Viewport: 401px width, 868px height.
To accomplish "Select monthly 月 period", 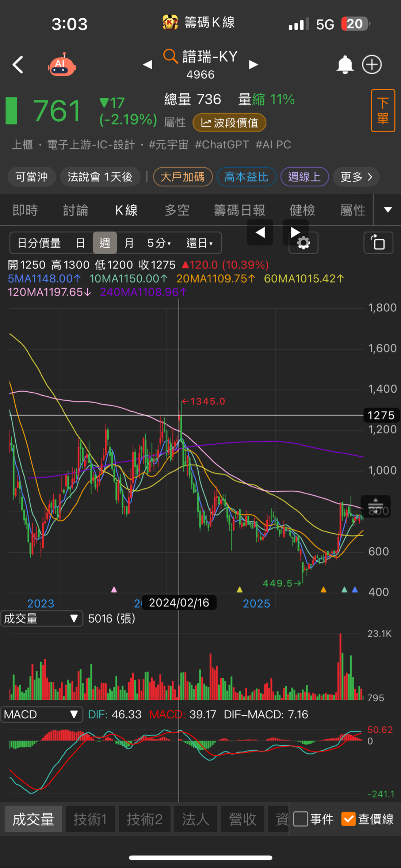I will [129, 243].
